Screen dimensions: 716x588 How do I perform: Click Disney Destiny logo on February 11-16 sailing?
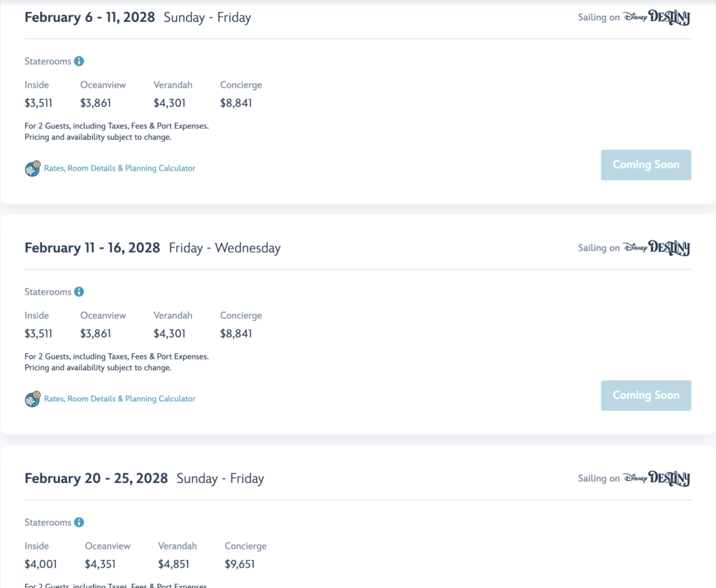657,248
